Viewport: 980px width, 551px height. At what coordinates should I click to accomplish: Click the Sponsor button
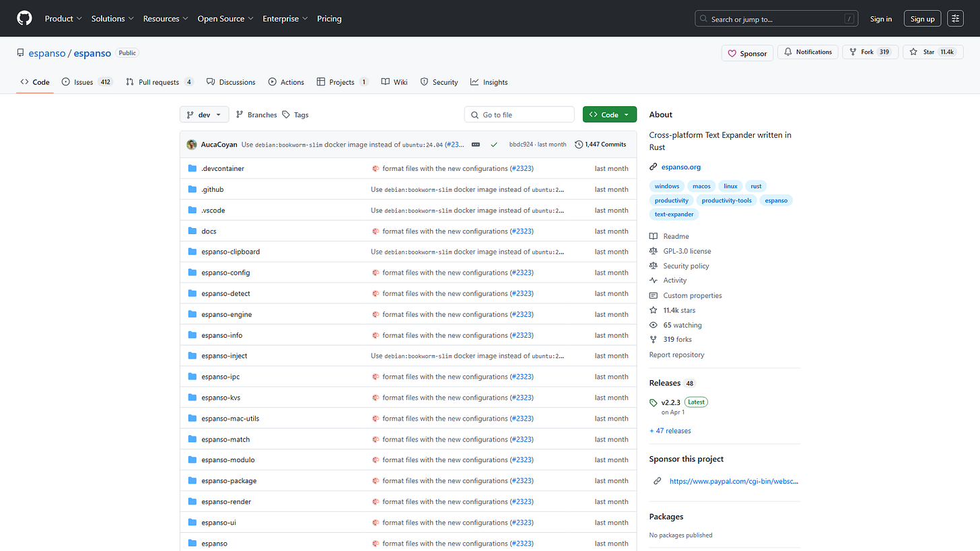(747, 53)
